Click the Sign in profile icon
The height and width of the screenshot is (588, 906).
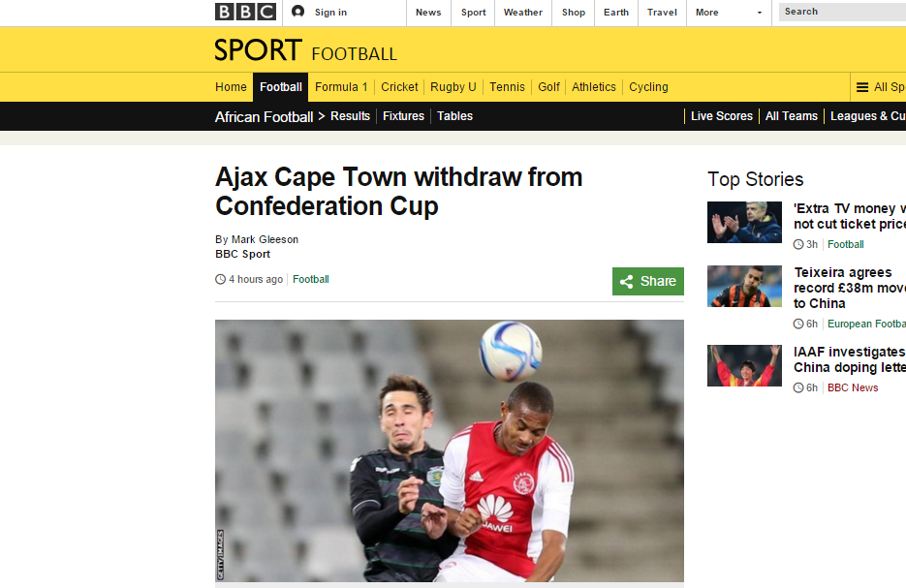coord(297,11)
